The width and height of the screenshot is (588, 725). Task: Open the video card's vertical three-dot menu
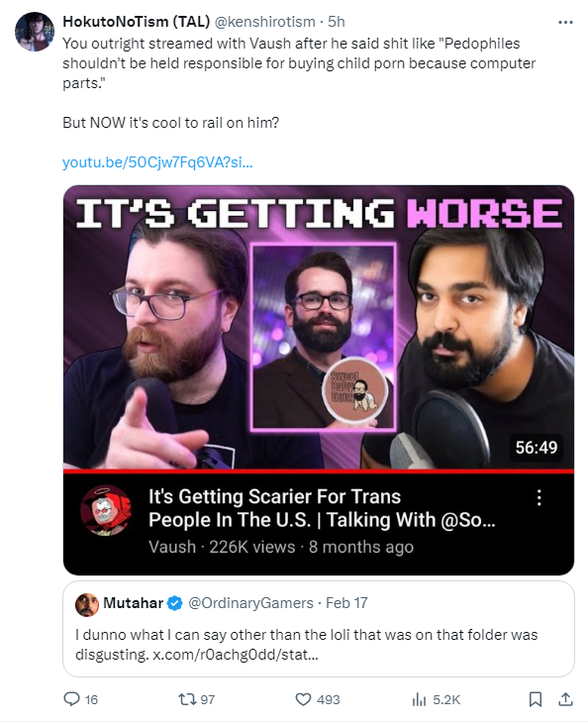point(539,497)
